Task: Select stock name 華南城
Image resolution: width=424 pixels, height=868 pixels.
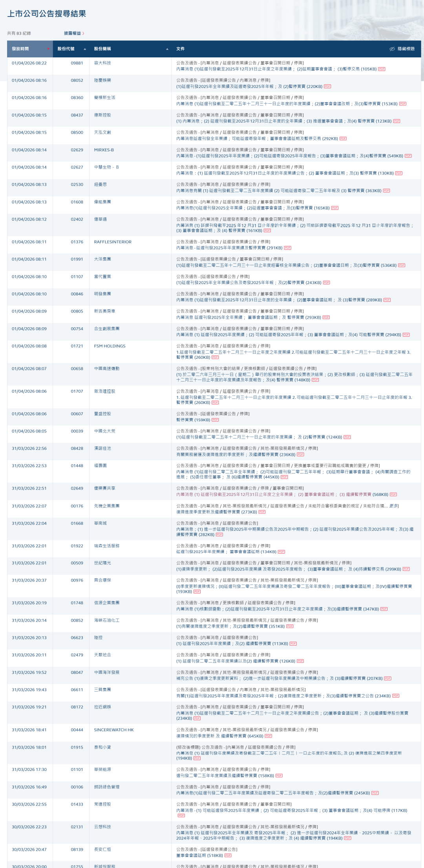Action: coord(101,523)
